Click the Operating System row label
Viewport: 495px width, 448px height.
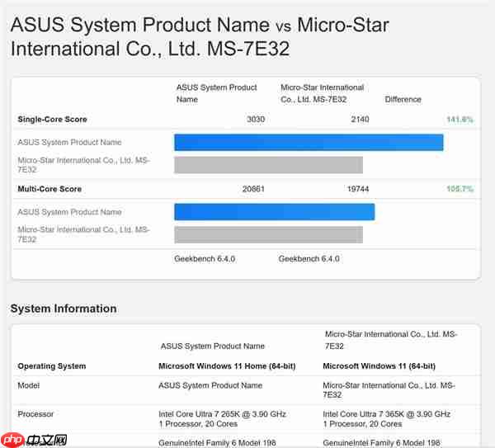[51, 365]
